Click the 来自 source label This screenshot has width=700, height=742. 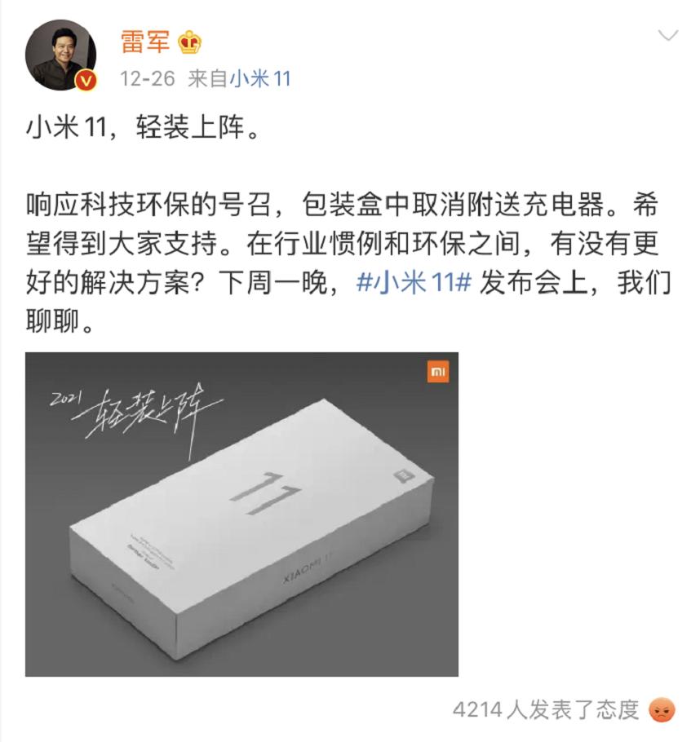(x=208, y=78)
